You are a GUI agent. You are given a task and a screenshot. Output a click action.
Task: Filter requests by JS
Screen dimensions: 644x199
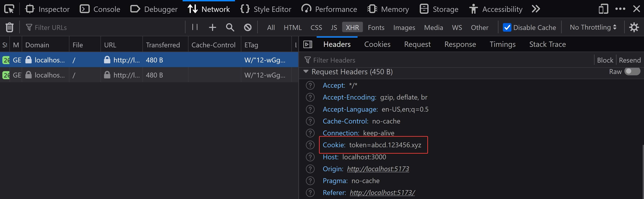coord(334,27)
